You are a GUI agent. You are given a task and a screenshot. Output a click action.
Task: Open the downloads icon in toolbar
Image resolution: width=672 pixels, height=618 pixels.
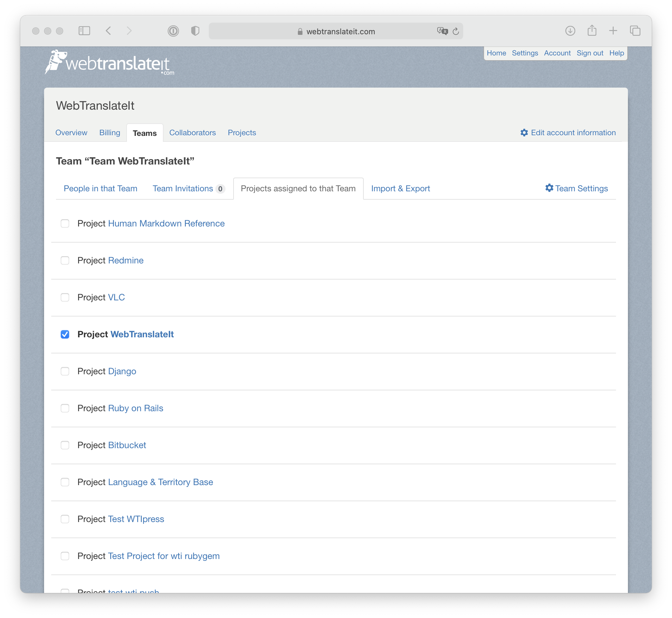click(570, 31)
